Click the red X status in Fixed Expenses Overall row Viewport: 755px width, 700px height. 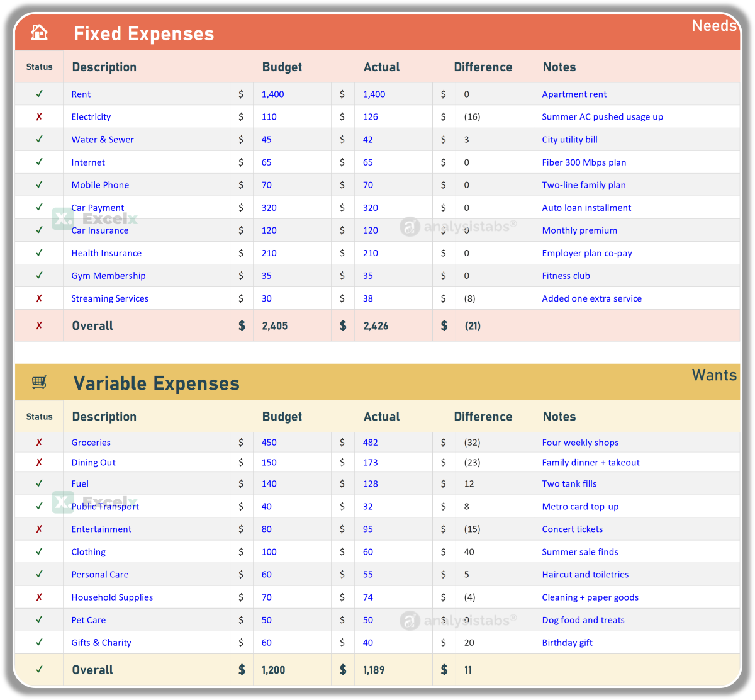click(x=39, y=325)
